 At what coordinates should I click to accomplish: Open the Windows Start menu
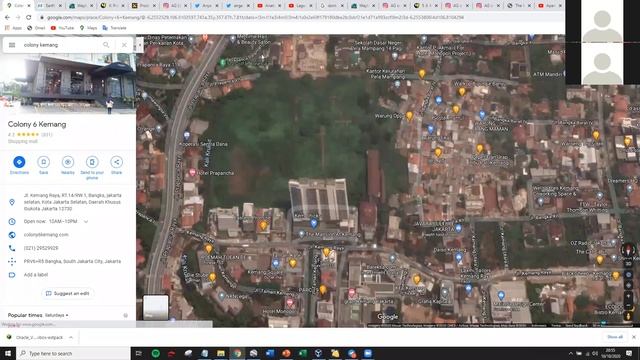[x=8, y=353]
